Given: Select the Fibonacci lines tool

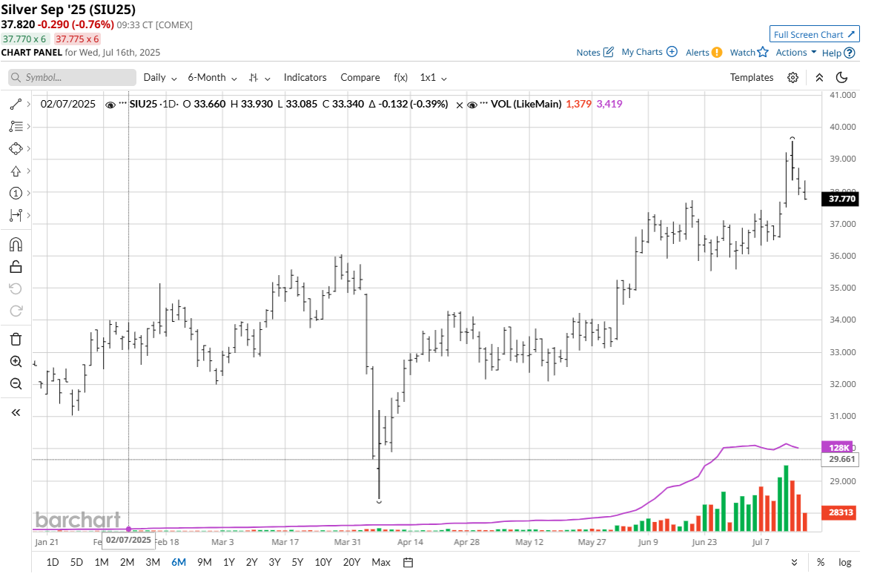Looking at the screenshot, I should click(x=16, y=126).
